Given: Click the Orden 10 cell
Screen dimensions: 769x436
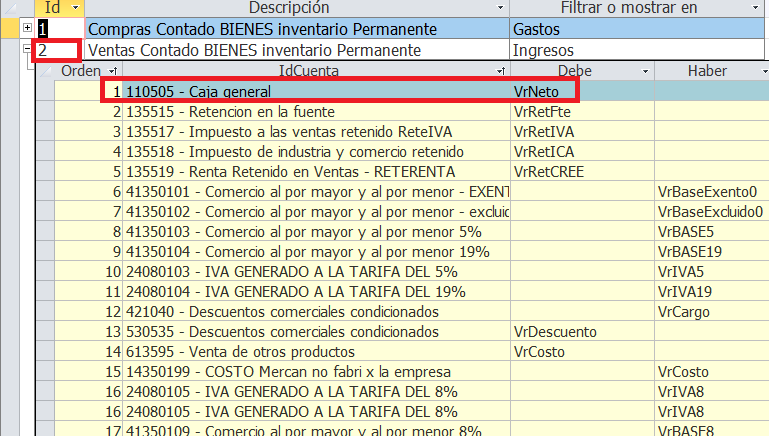Looking at the screenshot, I should [x=88, y=271].
